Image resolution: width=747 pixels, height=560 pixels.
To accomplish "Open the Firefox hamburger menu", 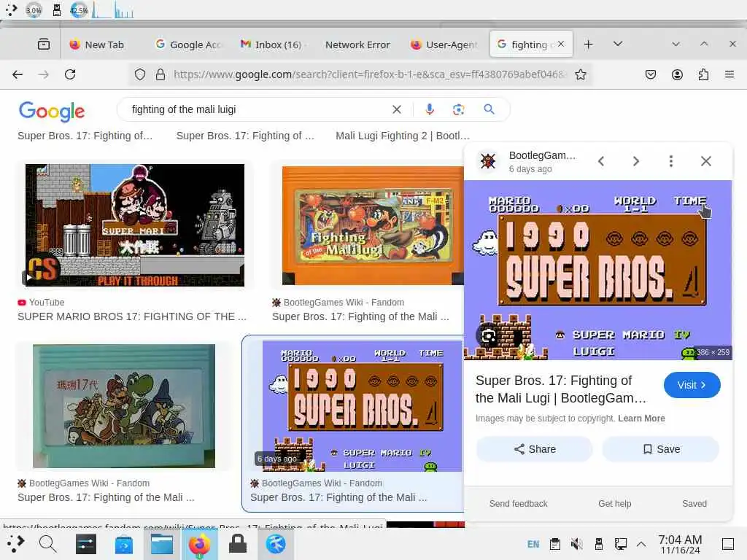I will click(x=729, y=74).
